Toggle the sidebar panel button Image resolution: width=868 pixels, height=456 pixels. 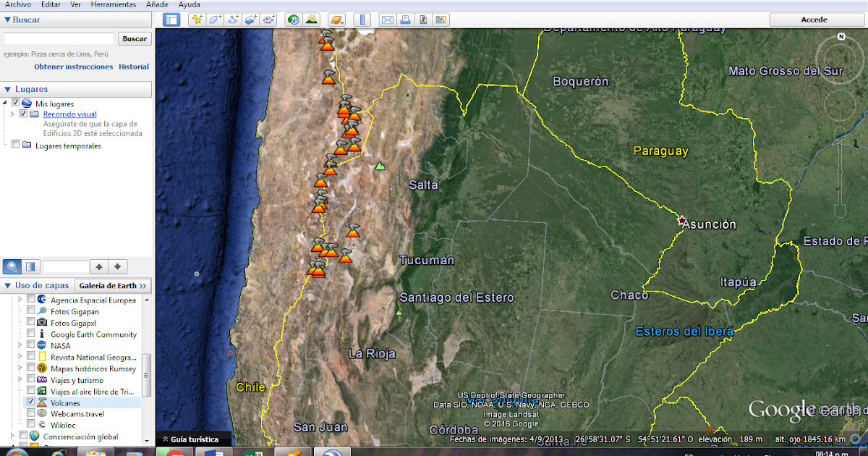[171, 20]
